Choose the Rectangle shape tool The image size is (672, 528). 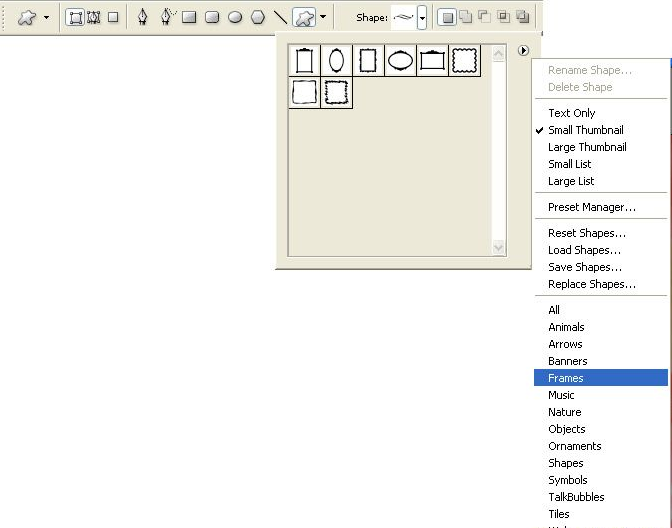click(x=189, y=17)
